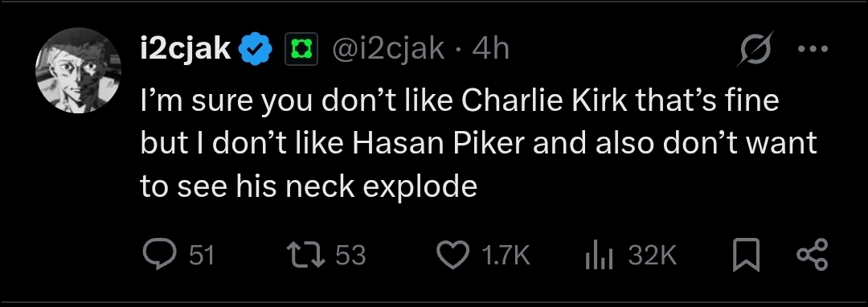868x307 pixels.
Task: Click the i2cjak display name
Action: pyautogui.click(x=185, y=50)
